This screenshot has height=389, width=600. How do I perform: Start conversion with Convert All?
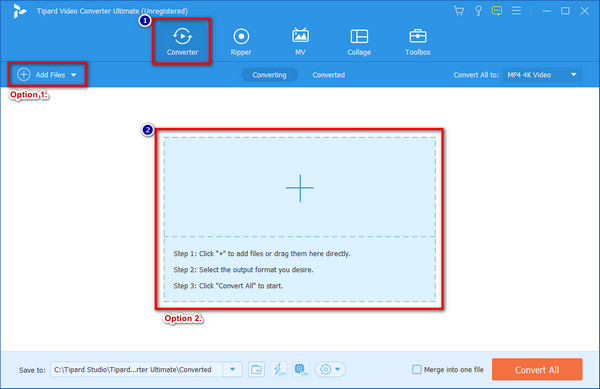pyautogui.click(x=537, y=369)
